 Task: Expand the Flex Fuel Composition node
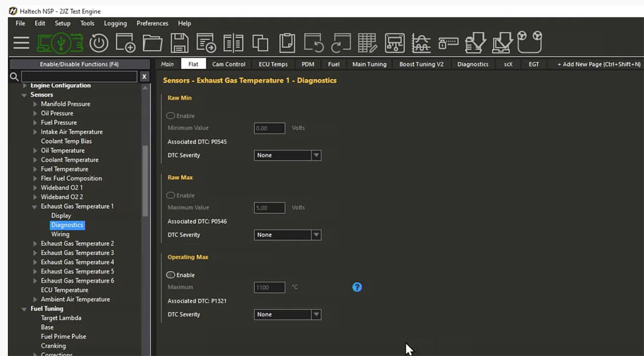35,179
